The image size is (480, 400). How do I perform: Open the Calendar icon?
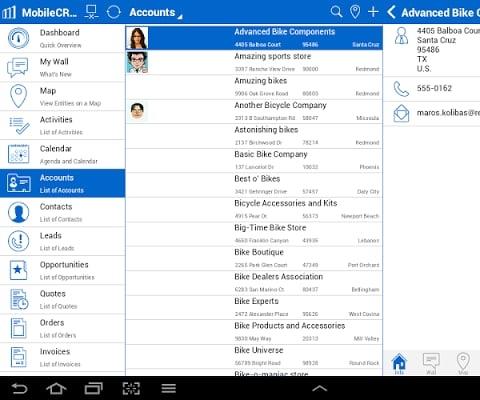click(19, 154)
